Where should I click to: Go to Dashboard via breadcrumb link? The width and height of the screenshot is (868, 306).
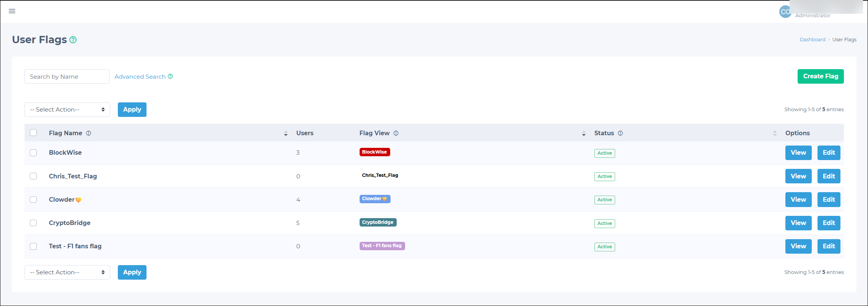tap(813, 40)
